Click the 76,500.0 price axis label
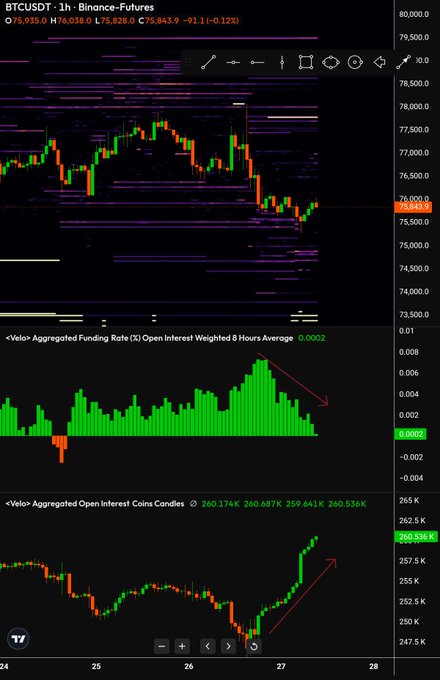Screen dimensions: 440x680 point(414,176)
